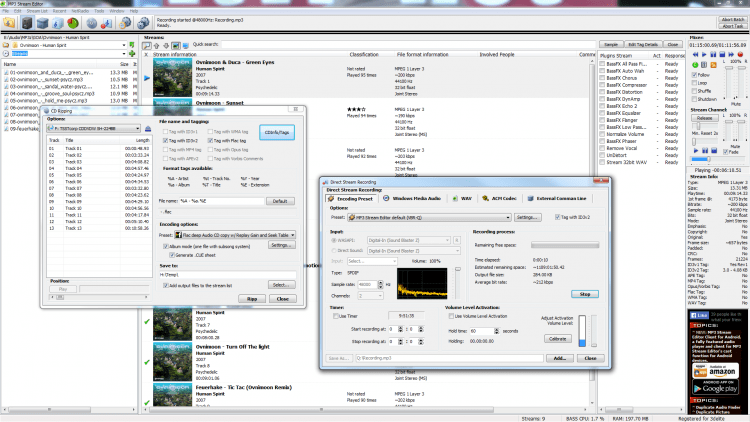
Task: Click the black speaker icon in toolbar
Action: pos(27,22)
